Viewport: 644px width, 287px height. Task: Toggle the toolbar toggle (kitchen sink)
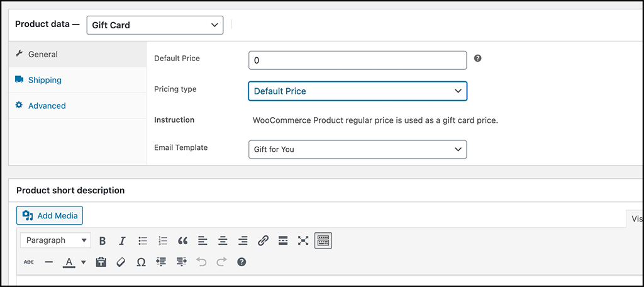(323, 240)
